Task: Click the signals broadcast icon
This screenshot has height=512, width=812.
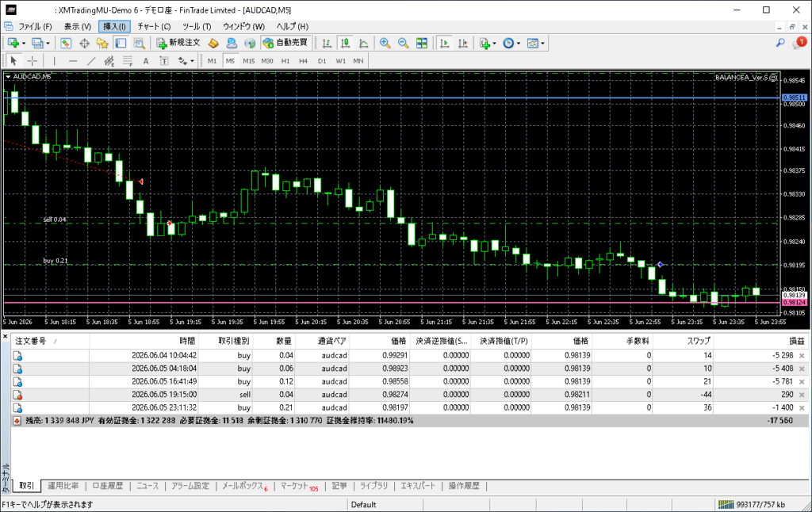Action: (x=250, y=43)
